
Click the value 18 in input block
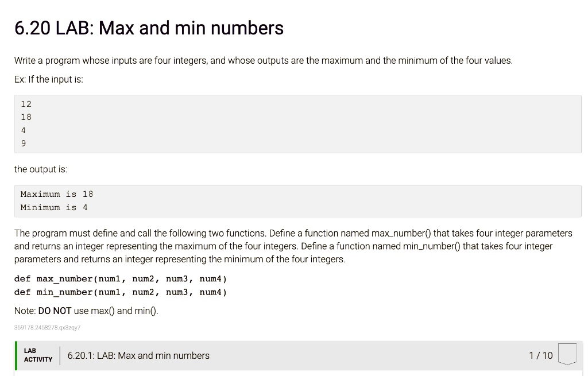[x=24, y=117]
